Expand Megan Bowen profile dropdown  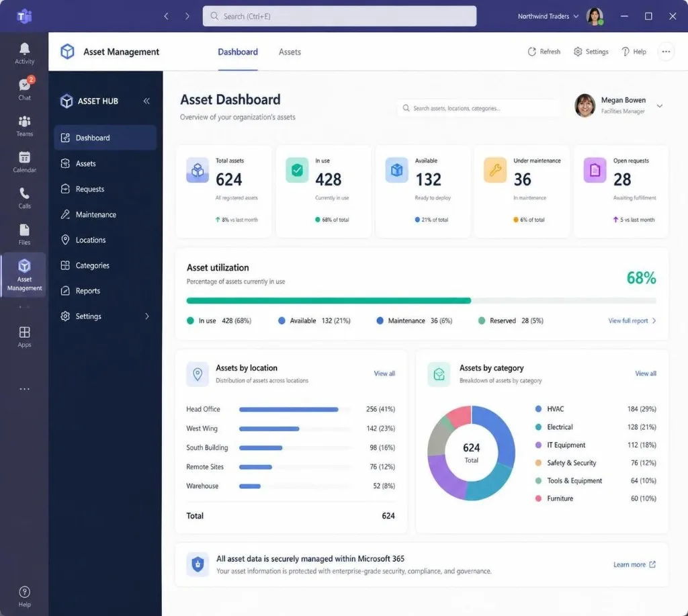(659, 105)
